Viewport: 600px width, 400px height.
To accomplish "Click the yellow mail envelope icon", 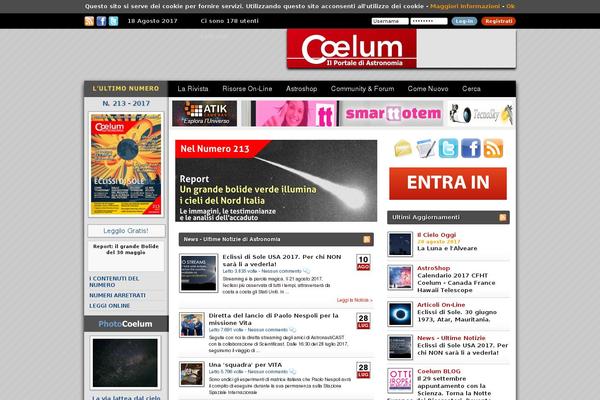I will 403,148.
